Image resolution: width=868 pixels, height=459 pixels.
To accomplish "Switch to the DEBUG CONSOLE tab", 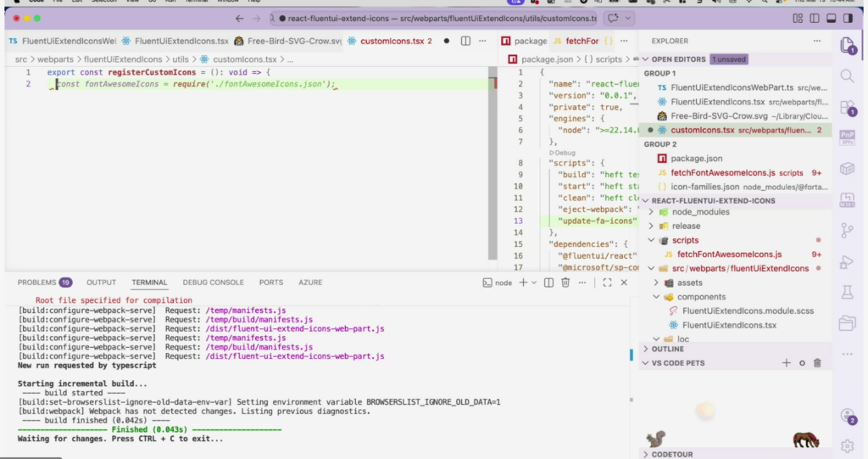I will click(x=213, y=283).
